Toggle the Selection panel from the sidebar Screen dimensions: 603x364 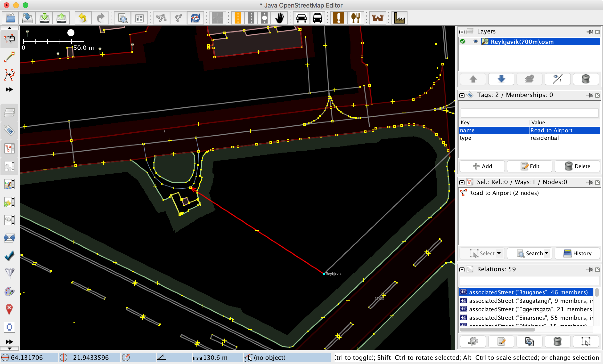coord(9,148)
